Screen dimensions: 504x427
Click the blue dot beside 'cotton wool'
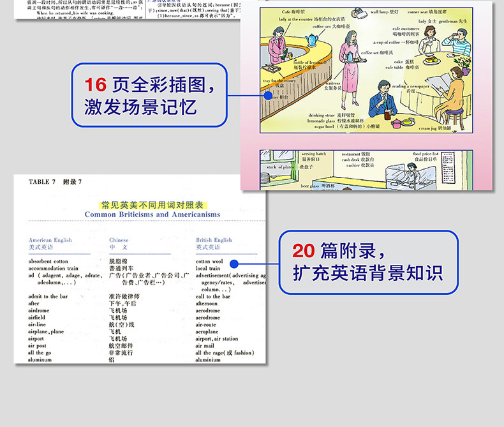pyautogui.click(x=234, y=264)
